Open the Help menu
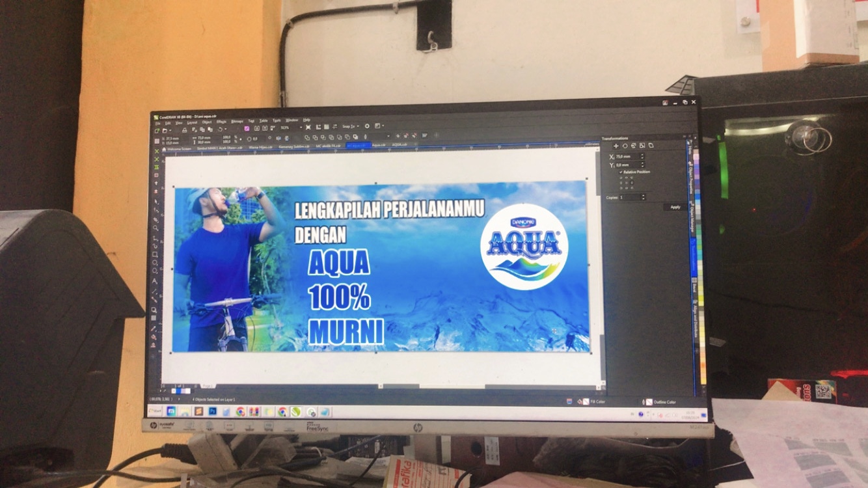Viewport: 868px width, 488px height. pos(306,120)
